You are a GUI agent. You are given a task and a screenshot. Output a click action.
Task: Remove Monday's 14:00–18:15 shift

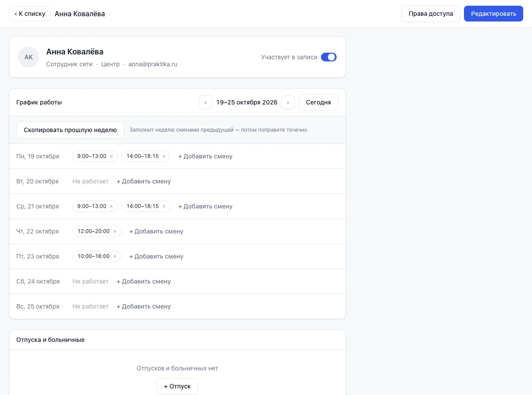(x=164, y=156)
